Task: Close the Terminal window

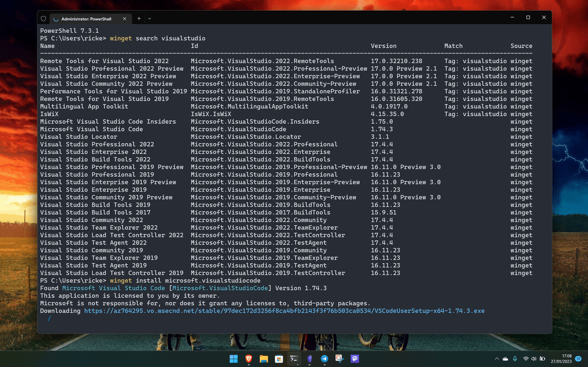Action: coord(544,18)
